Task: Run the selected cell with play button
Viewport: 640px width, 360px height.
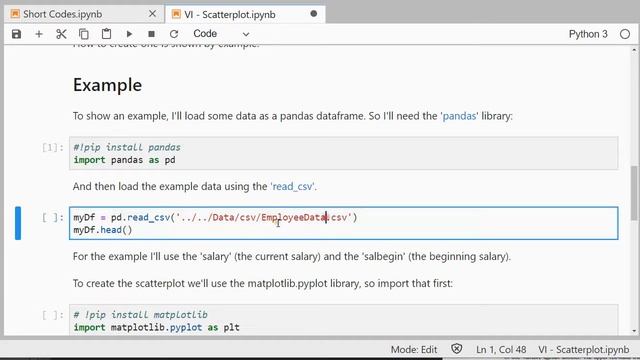Action: 129,34
